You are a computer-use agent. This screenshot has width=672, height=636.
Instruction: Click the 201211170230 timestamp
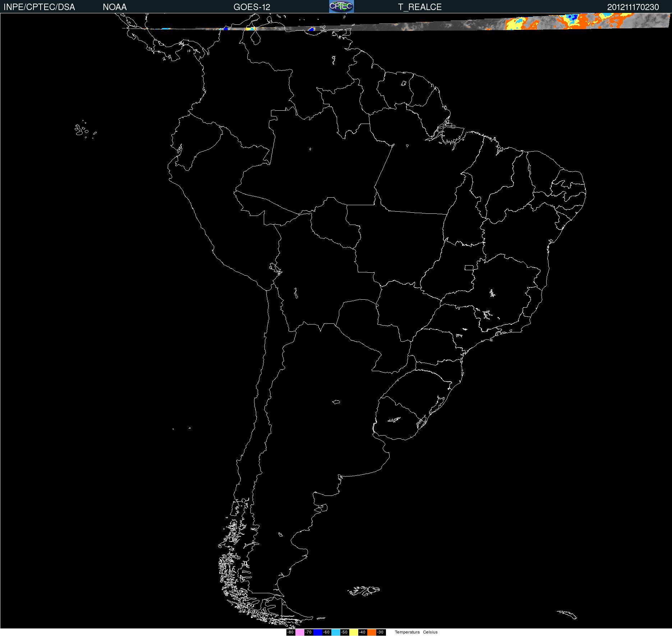(633, 7)
